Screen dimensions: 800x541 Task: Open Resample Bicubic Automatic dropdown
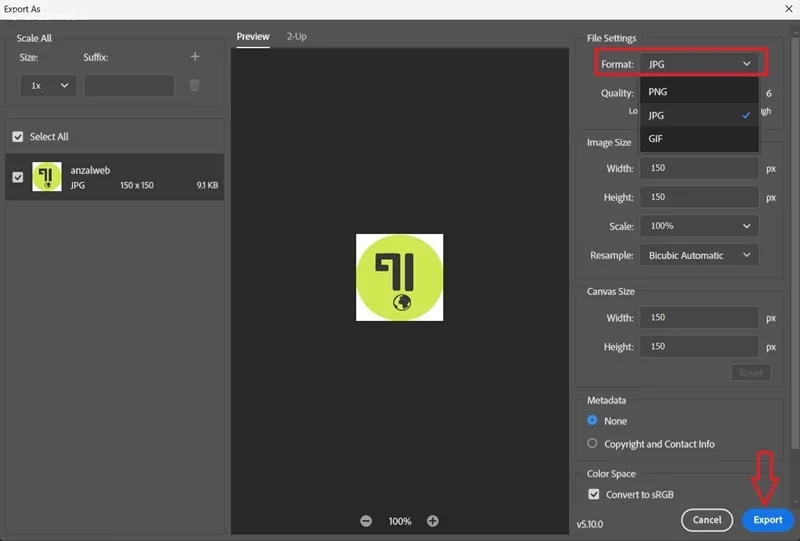[699, 255]
